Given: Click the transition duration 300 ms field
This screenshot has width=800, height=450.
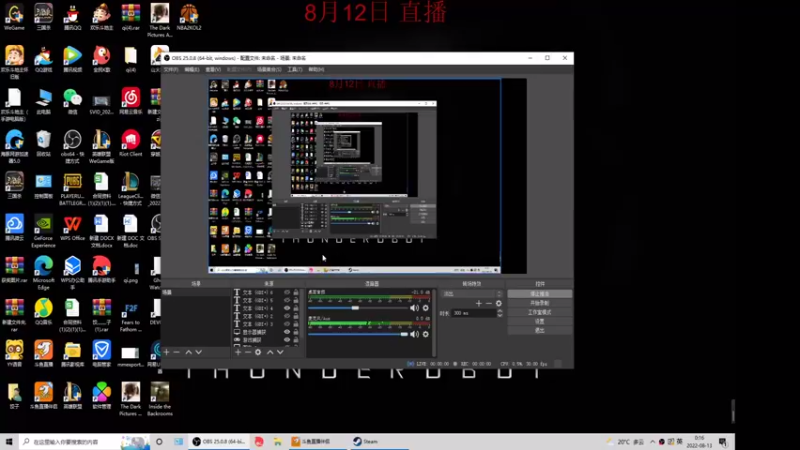Looking at the screenshot, I should [473, 313].
